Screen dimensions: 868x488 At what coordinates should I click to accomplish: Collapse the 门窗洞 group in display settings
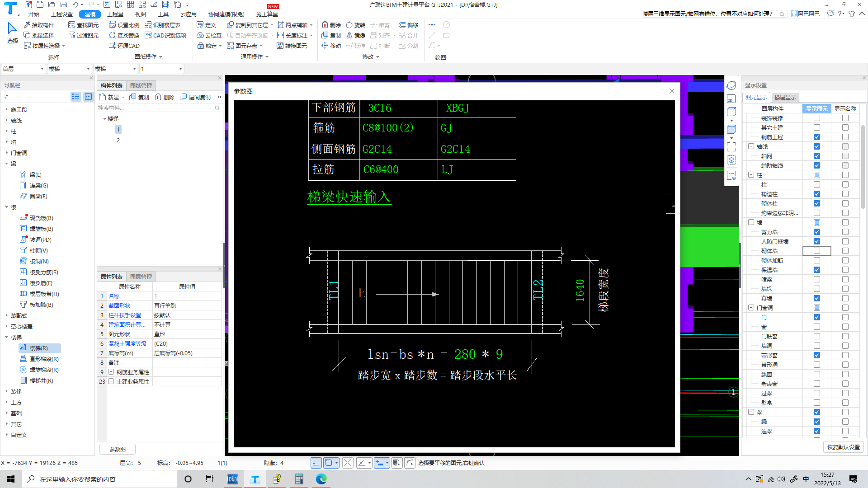click(x=751, y=308)
